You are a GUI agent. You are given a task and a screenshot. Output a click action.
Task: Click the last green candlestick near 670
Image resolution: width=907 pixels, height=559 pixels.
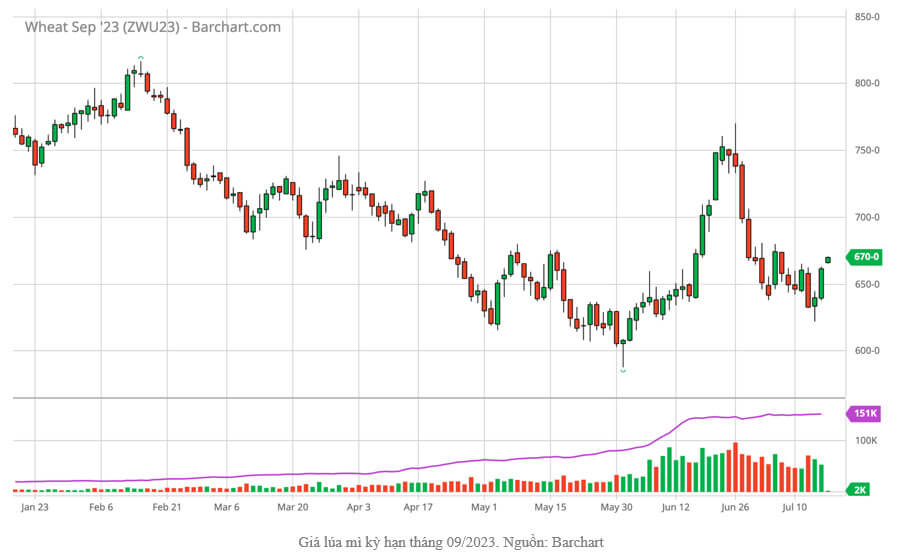[828, 260]
